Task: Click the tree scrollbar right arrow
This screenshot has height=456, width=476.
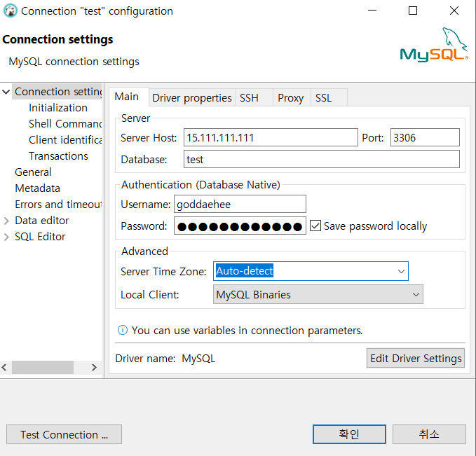Action: tap(94, 368)
